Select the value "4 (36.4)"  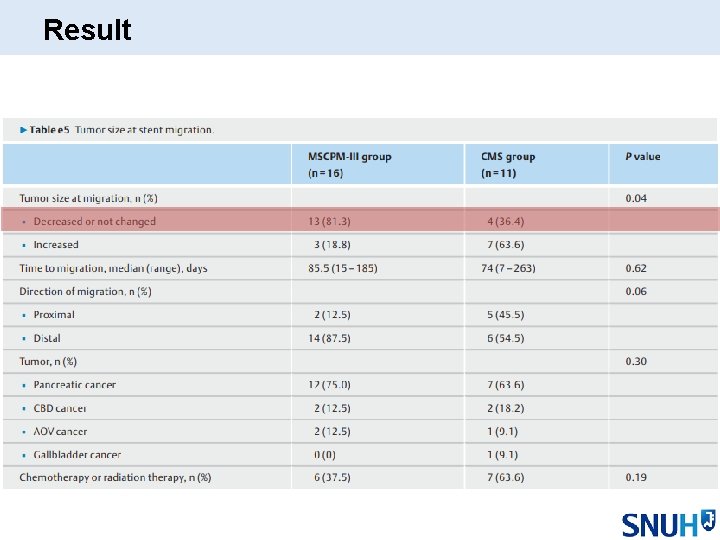(x=506, y=221)
